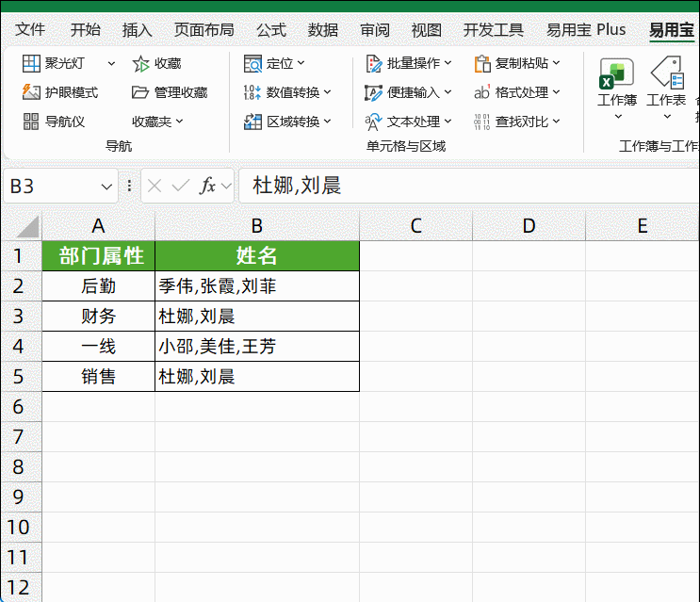
Task: Click the 护眼模式 label text
Action: coord(72,92)
